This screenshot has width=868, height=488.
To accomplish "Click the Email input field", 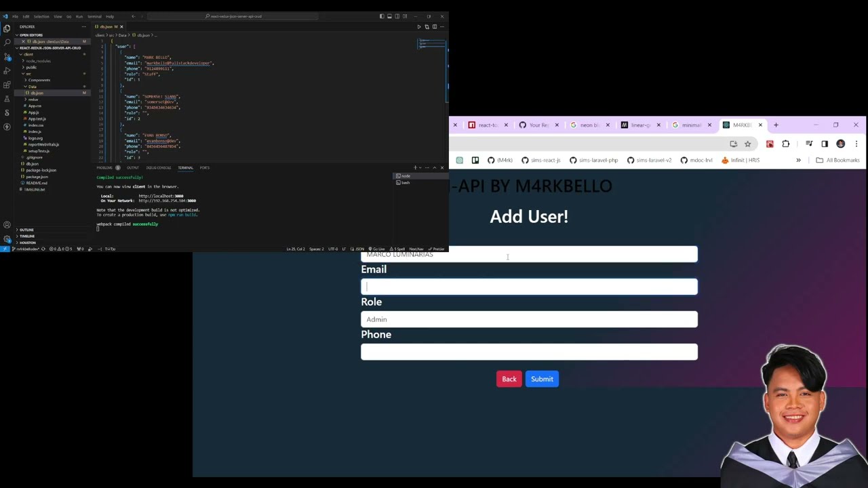I will coord(529,287).
